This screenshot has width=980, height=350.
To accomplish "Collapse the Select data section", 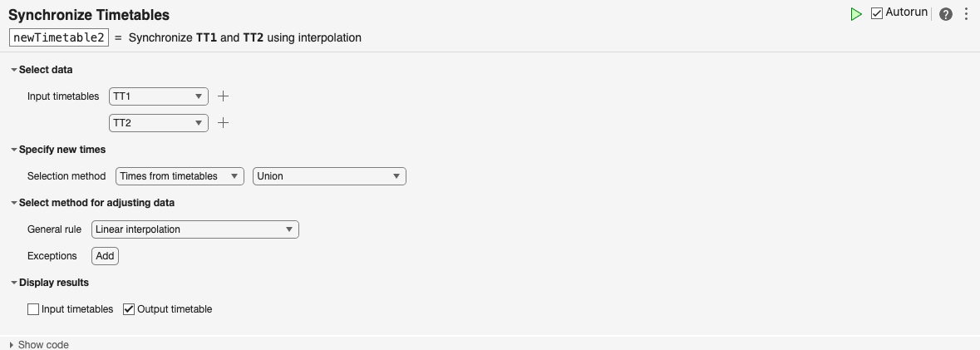I will (13, 70).
